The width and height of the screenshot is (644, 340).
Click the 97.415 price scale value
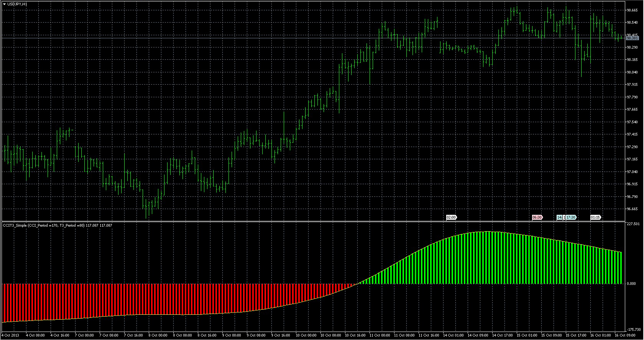pyautogui.click(x=632, y=134)
